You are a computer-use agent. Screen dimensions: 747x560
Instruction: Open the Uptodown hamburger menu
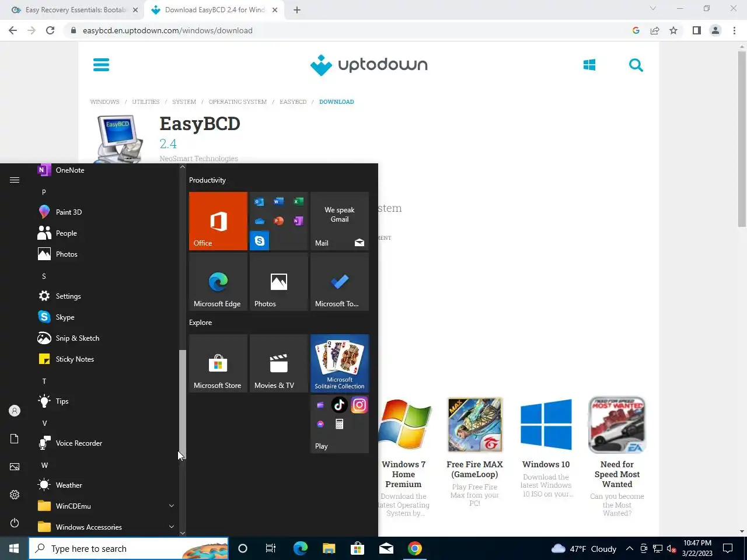tap(102, 65)
